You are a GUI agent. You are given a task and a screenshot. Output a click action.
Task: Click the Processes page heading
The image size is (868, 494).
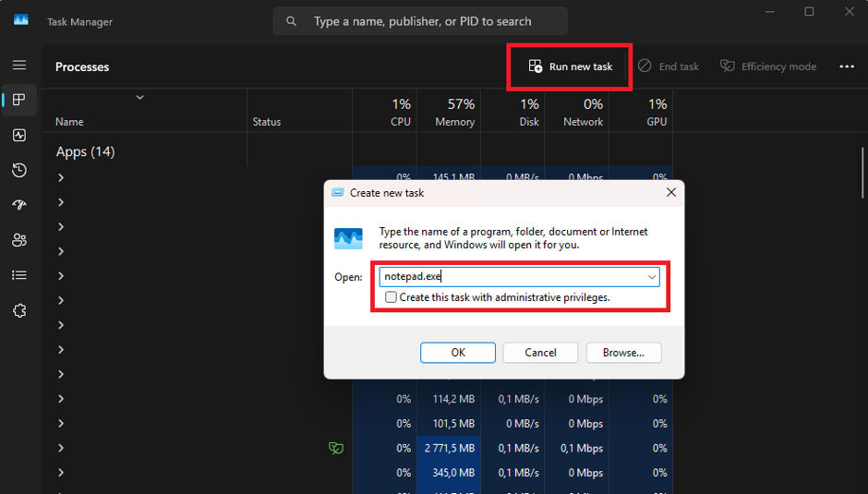pyautogui.click(x=82, y=66)
